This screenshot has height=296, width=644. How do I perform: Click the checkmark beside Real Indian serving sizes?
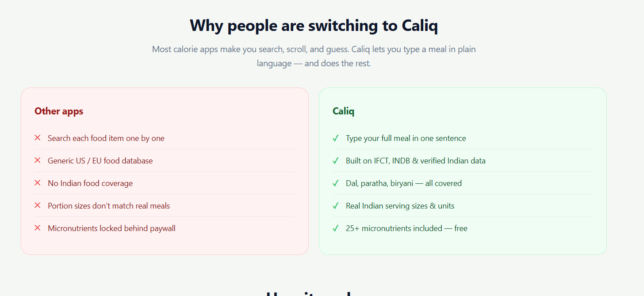click(336, 206)
